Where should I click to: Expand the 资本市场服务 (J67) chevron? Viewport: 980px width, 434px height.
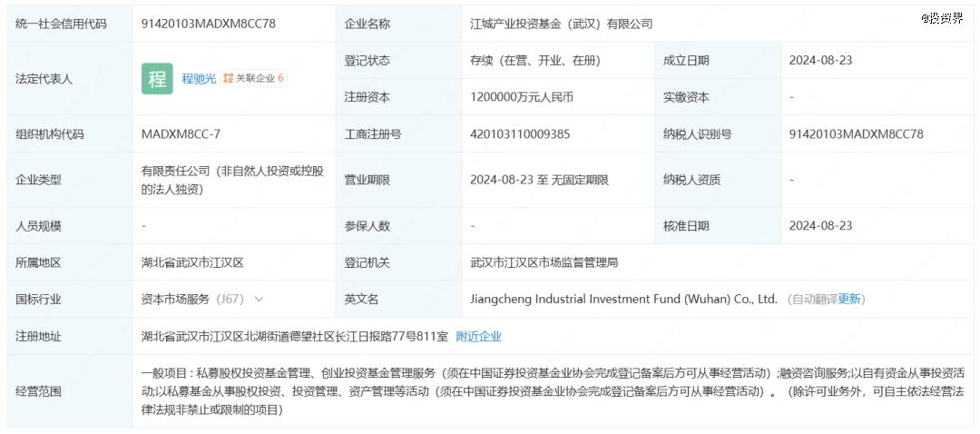click(260, 299)
